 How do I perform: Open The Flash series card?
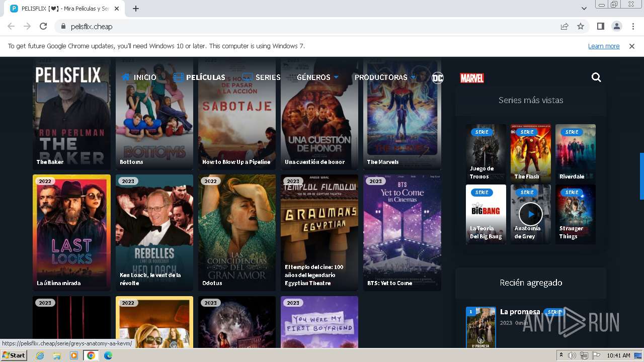531,153
